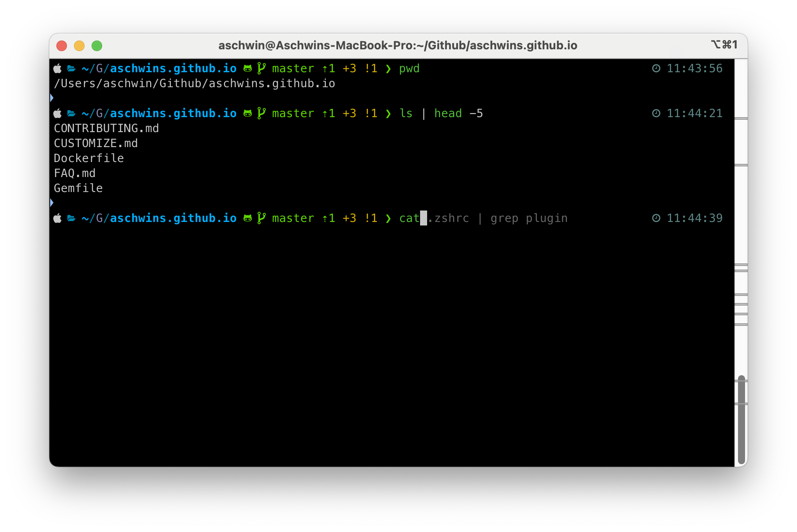Click the prompt chevron before ls
This screenshot has width=797, height=532.
point(388,114)
